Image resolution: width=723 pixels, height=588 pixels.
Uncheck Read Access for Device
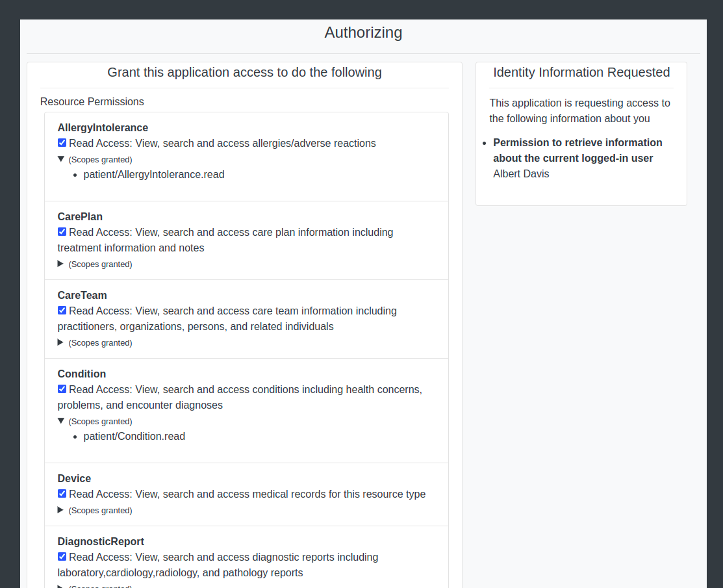[x=62, y=493]
